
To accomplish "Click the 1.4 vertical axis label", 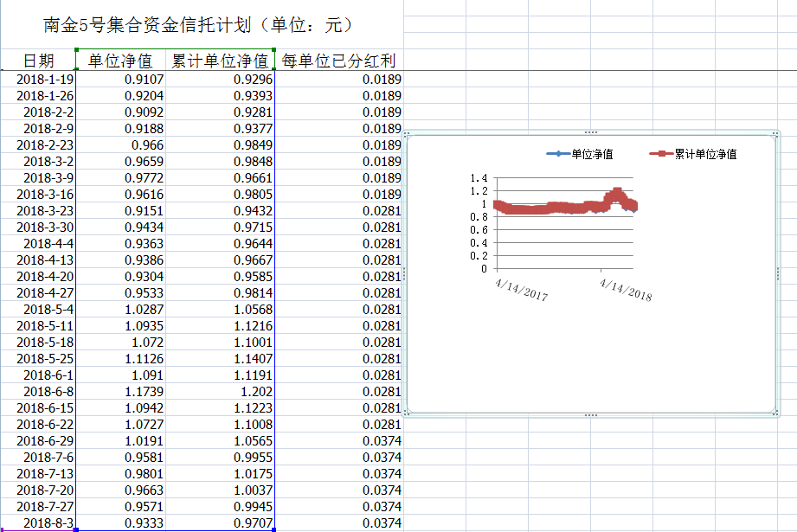I will point(479,178).
